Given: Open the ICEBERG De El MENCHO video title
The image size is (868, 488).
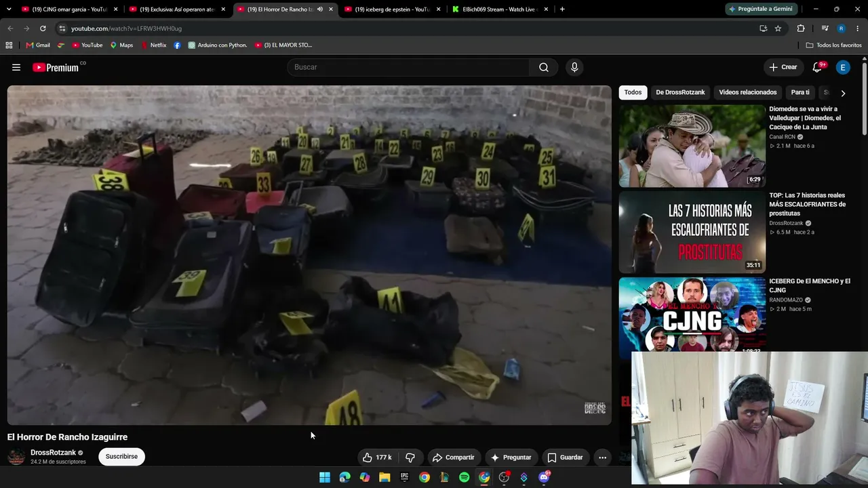Looking at the screenshot, I should 810,285.
